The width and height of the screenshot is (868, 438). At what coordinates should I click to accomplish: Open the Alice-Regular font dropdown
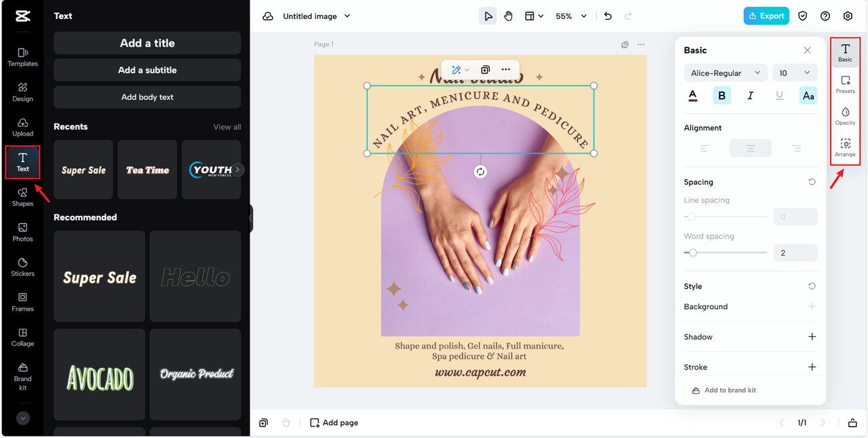click(x=726, y=73)
